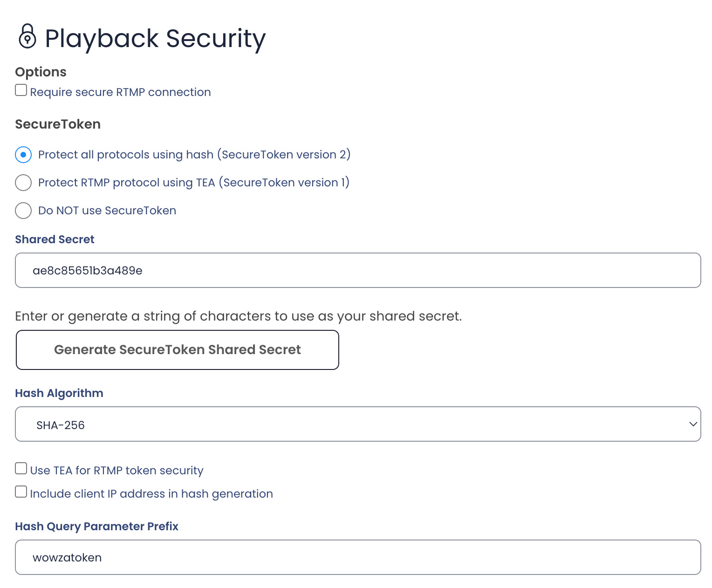
Task: Click the chevron arrow on Hash Algorithm select
Action: click(x=693, y=424)
